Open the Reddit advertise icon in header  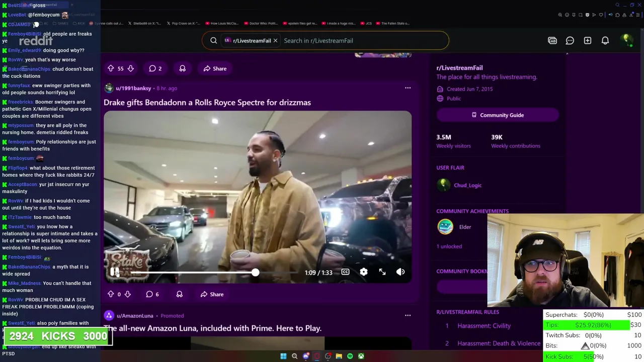[x=552, y=41]
